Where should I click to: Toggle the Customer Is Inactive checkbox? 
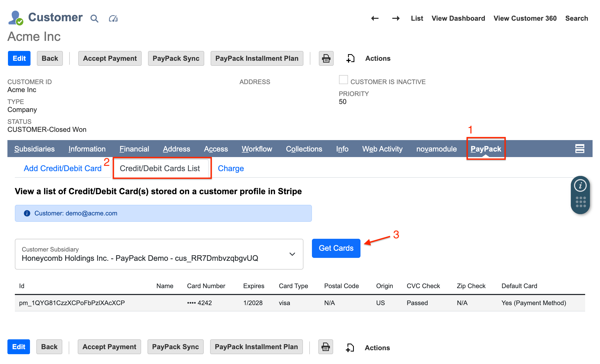(x=343, y=79)
